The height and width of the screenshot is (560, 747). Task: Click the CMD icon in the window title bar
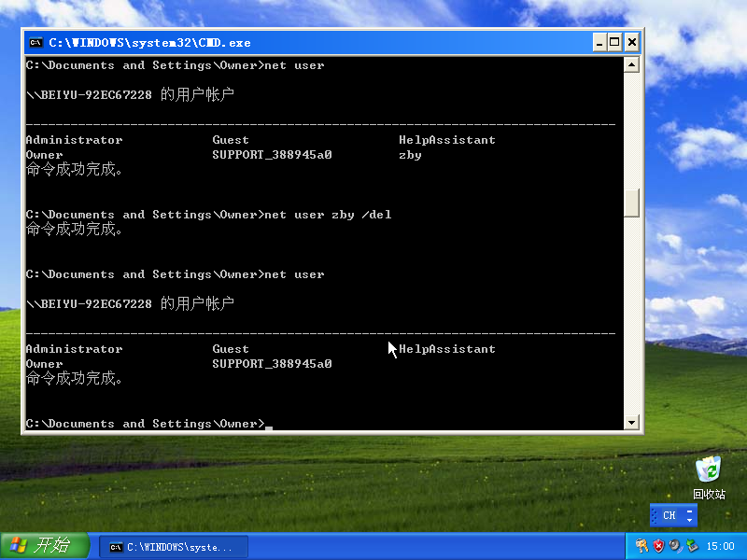(35, 42)
